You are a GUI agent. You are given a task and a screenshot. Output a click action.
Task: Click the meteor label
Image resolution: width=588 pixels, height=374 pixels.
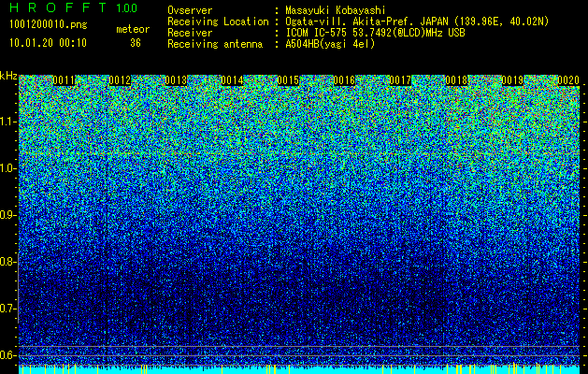pos(133,29)
